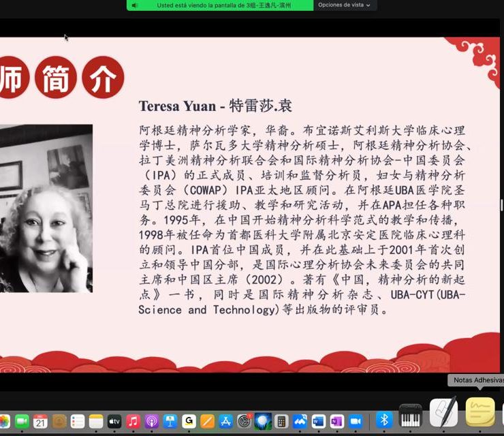Open Reminders from the dock
This screenshot has height=436, width=504.
coord(78,422)
